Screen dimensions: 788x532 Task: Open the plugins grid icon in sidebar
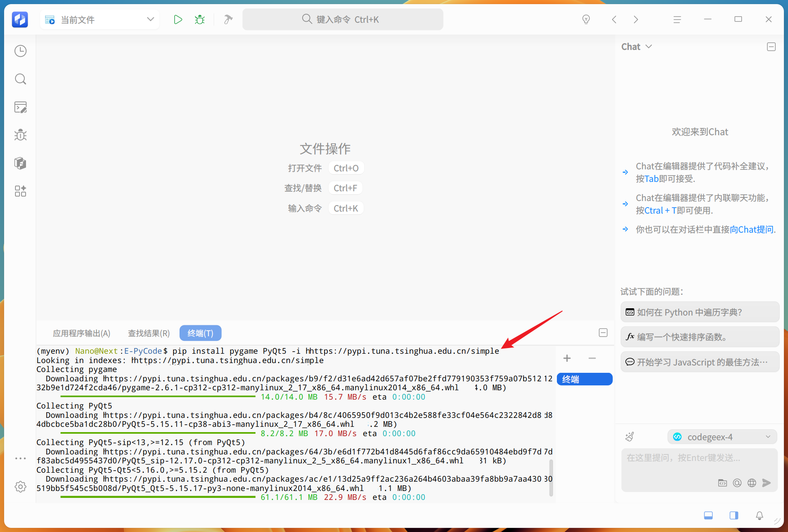coord(20,191)
